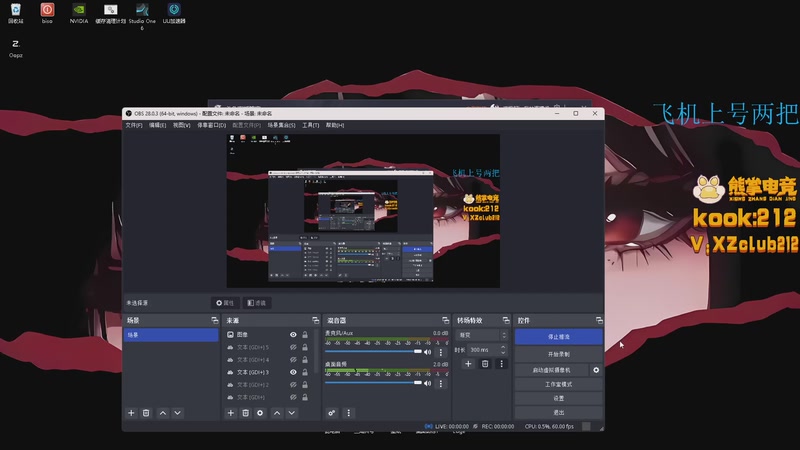Open source 属性 properties button
The height and width of the screenshot is (450, 800).
tap(225, 303)
